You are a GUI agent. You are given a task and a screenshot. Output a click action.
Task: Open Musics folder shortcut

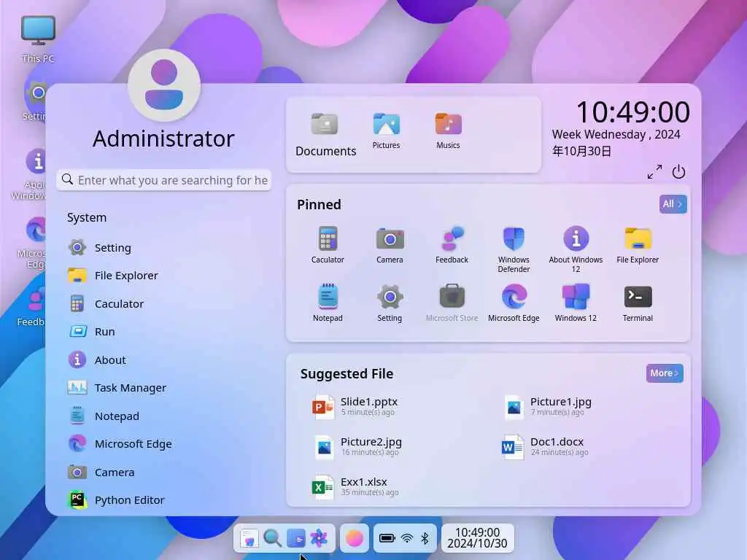[x=448, y=131]
